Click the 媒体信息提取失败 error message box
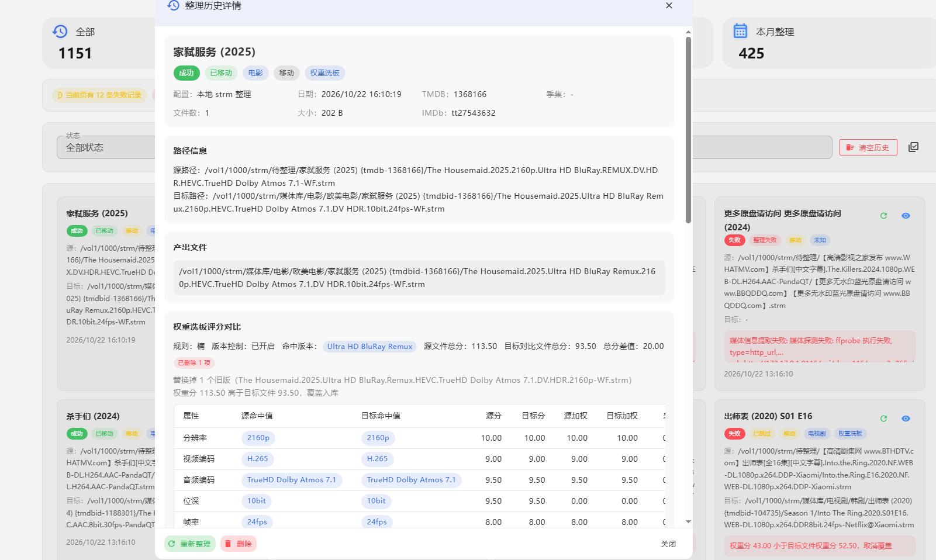The height and width of the screenshot is (560, 936). 819,347
